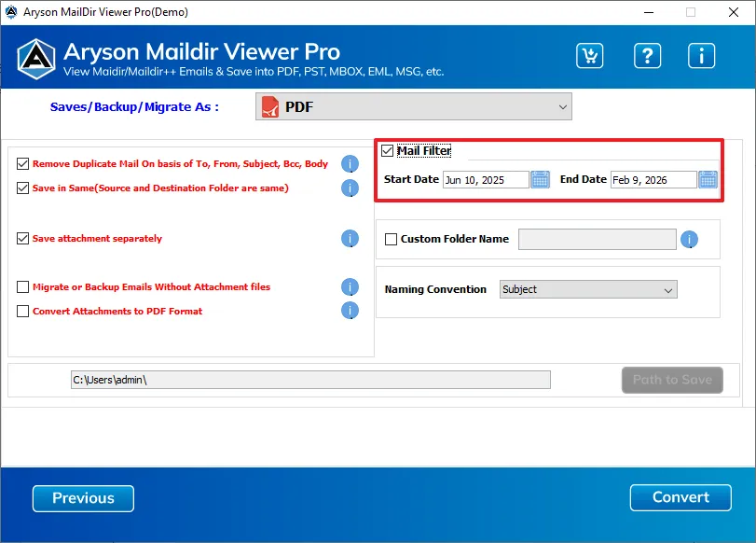Show info for Convert Attachments to PDF
Image resolution: width=756 pixels, height=543 pixels.
[351, 311]
